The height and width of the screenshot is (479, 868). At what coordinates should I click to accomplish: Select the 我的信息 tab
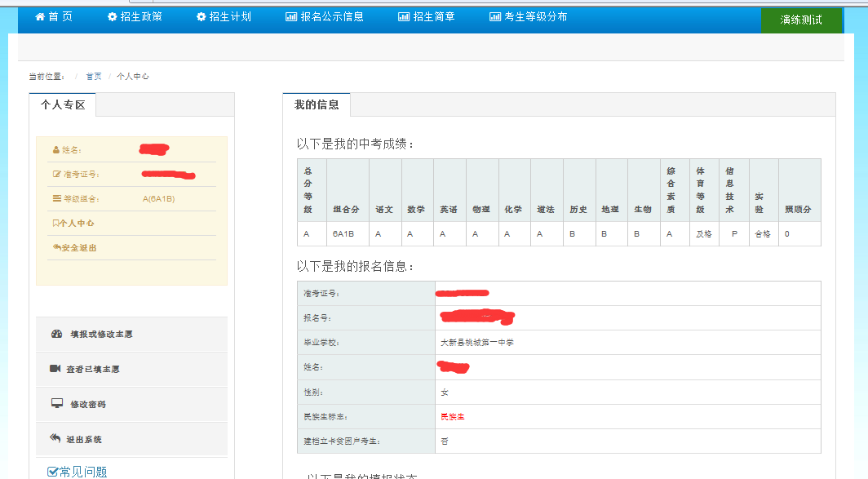tap(317, 105)
